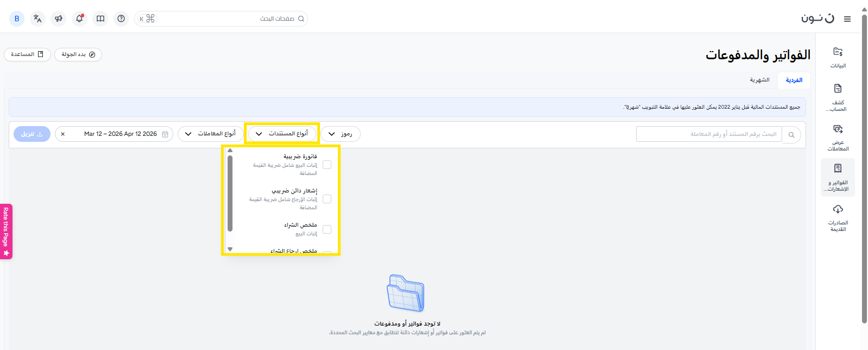The height and width of the screenshot is (350, 868).
Task: Tick the إشعار دائن ضريبي checkbox
Action: [x=327, y=199]
